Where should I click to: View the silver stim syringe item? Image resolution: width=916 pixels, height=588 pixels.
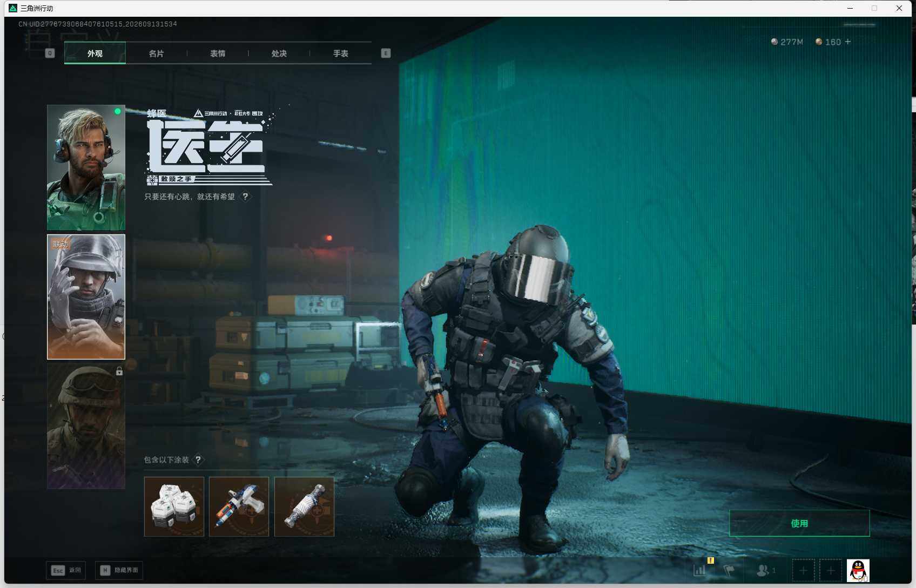(x=304, y=506)
